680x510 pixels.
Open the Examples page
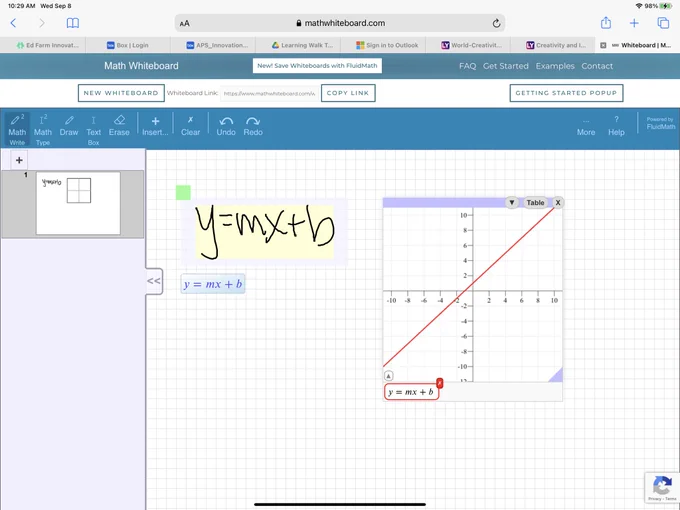coord(555,66)
